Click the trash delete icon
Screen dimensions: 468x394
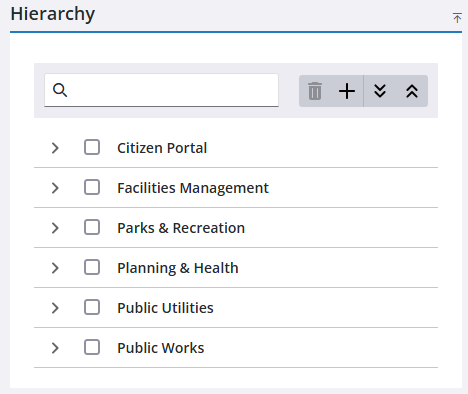click(x=315, y=91)
